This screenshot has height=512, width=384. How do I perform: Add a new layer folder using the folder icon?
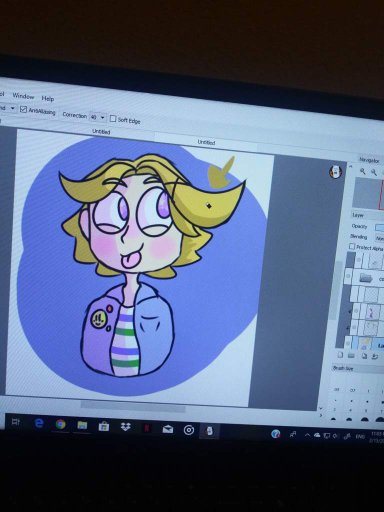click(351, 355)
